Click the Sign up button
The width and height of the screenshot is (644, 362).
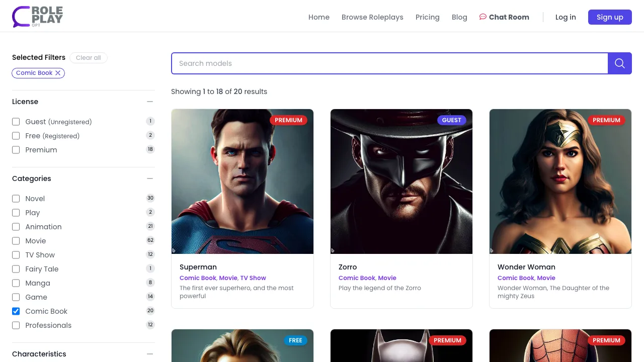coord(610,17)
